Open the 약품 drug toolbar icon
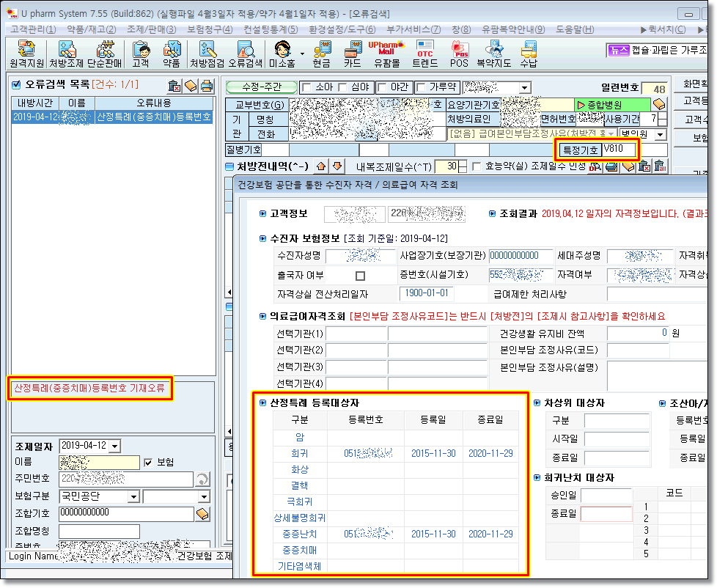 (x=171, y=54)
